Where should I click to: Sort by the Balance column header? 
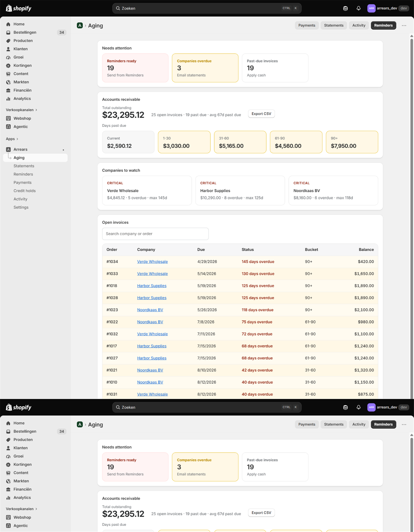click(x=366, y=250)
